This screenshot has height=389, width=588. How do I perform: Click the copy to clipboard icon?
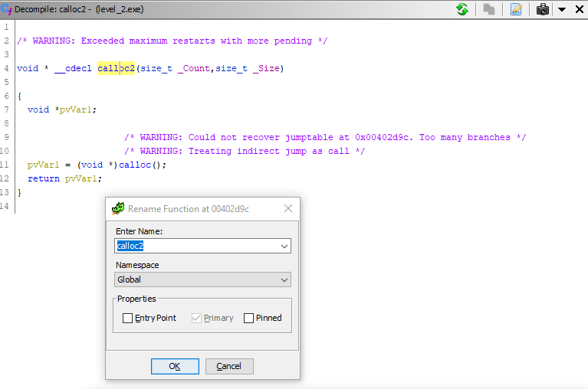click(489, 9)
